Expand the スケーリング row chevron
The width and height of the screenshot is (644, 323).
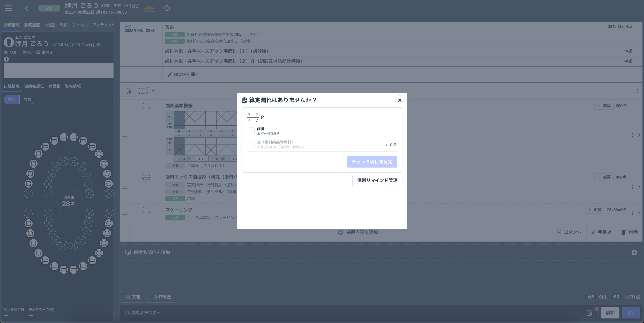pos(639,213)
